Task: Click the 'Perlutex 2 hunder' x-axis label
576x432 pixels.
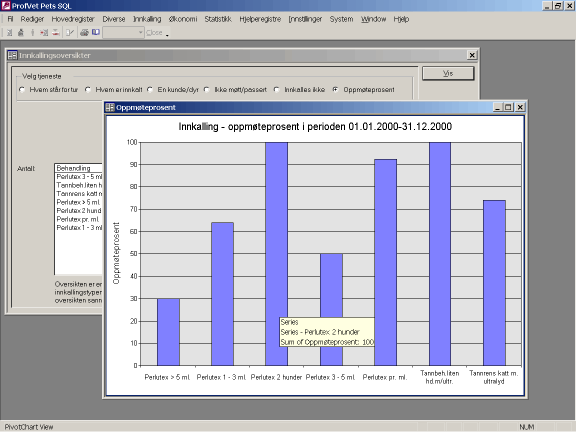Action: coord(276,377)
